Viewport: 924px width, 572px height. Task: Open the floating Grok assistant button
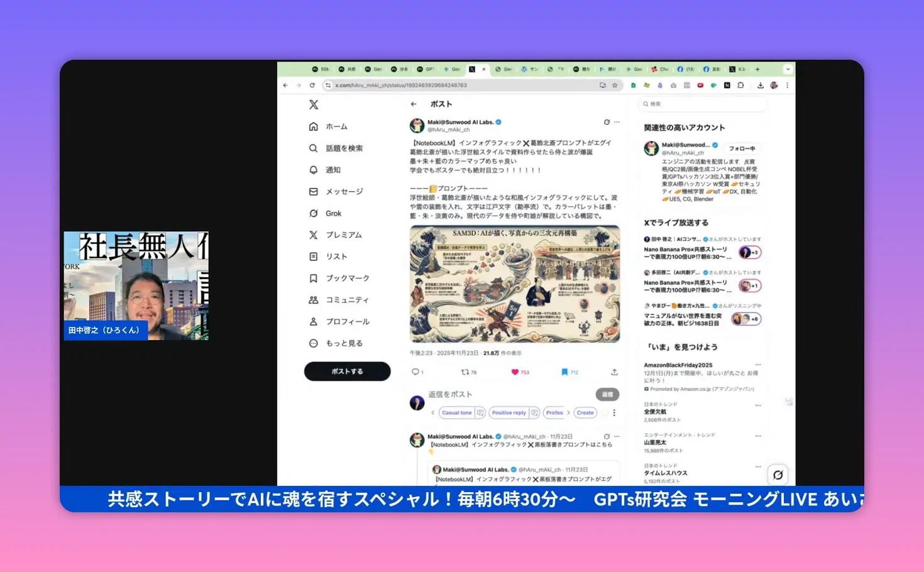778,475
